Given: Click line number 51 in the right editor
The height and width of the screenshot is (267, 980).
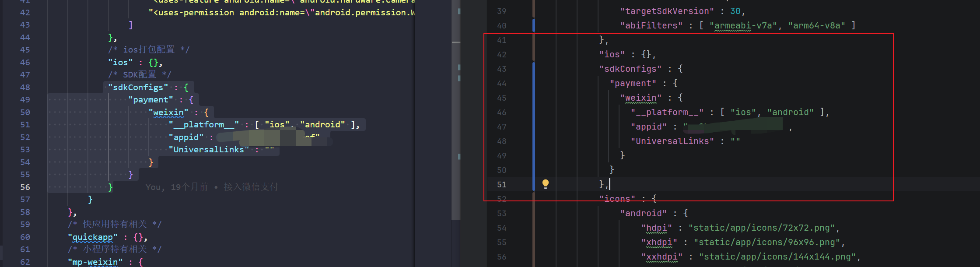Looking at the screenshot, I should point(502,184).
